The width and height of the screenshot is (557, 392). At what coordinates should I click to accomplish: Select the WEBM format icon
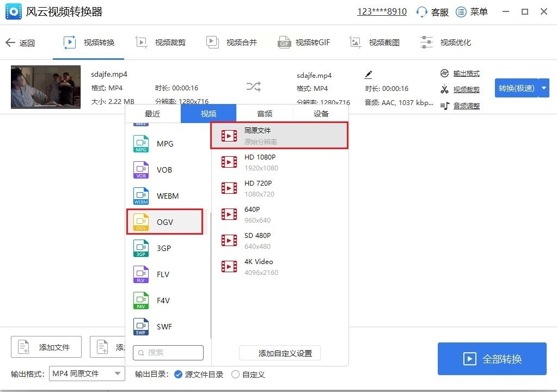tap(141, 196)
